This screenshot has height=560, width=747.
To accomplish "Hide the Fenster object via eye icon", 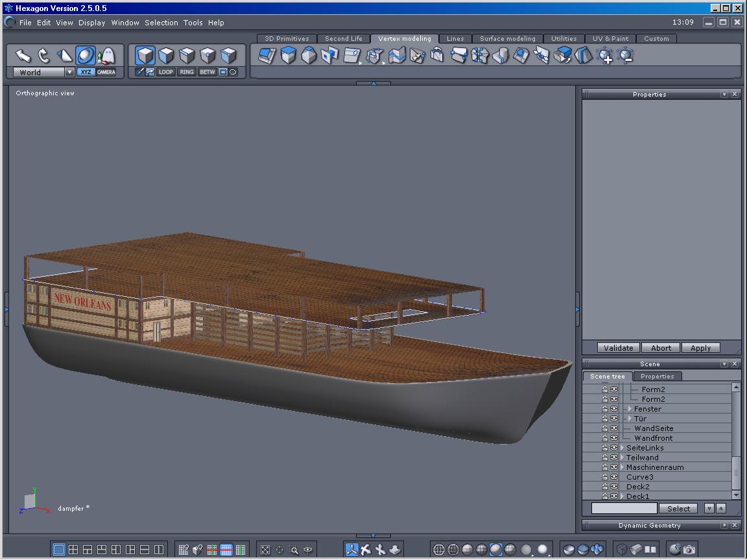I will [613, 409].
